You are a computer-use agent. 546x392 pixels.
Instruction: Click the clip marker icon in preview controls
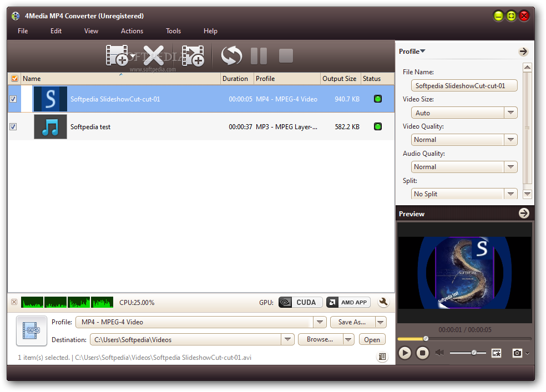(496, 353)
